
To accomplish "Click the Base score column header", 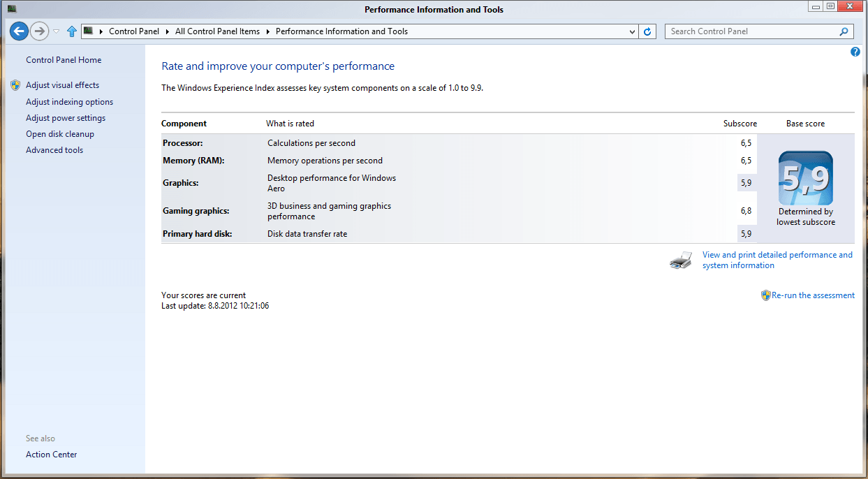I will click(805, 124).
